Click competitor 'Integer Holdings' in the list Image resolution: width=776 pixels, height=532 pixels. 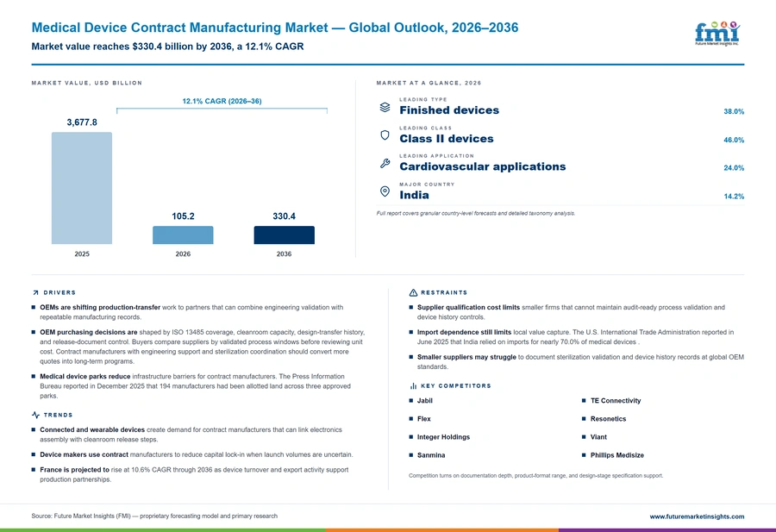pyautogui.click(x=443, y=437)
